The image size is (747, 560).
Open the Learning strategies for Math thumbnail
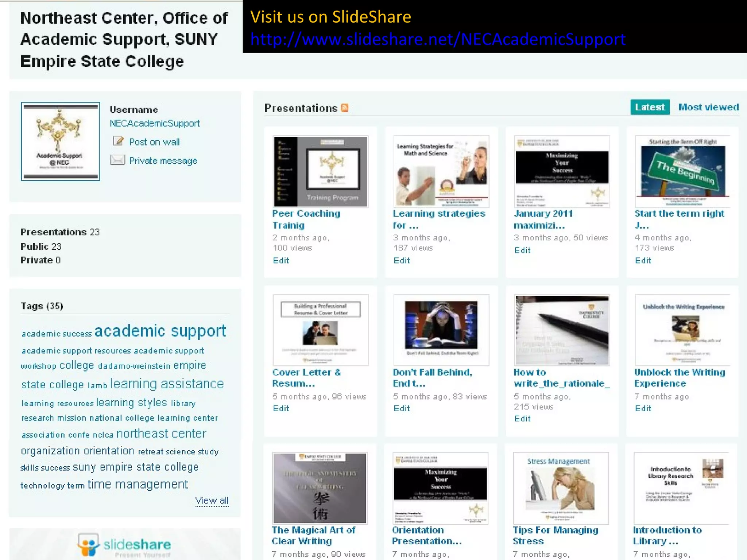441,171
